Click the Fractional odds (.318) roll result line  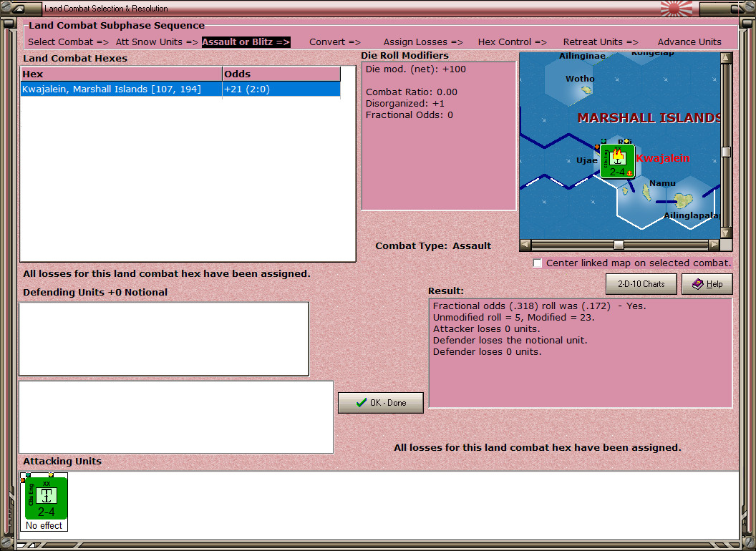[x=540, y=306]
